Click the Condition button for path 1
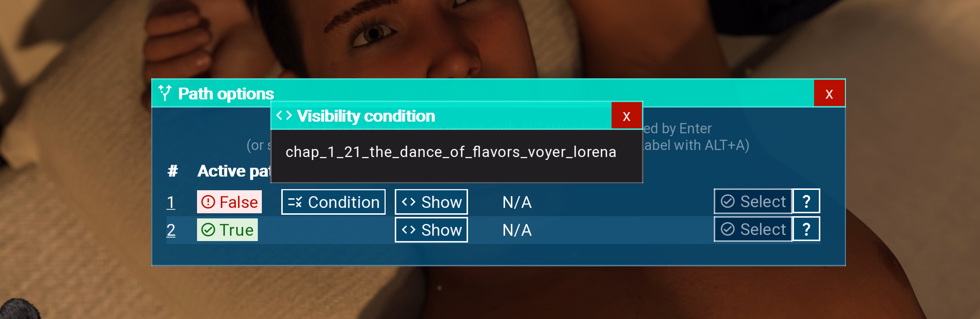 click(333, 202)
